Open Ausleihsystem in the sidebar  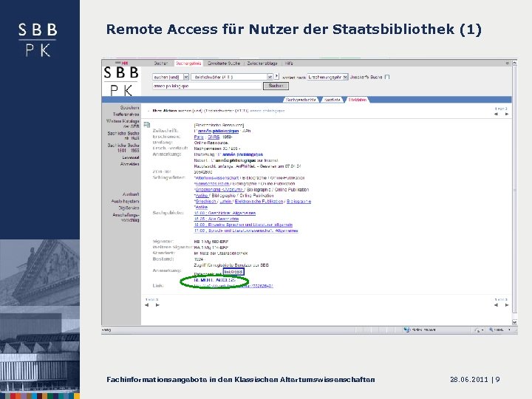click(125, 201)
